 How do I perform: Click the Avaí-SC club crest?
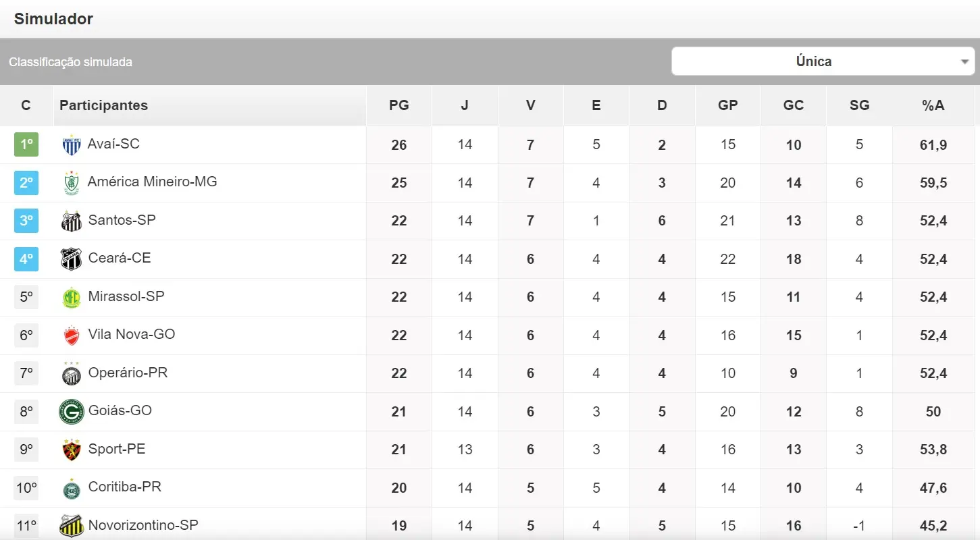tap(71, 144)
